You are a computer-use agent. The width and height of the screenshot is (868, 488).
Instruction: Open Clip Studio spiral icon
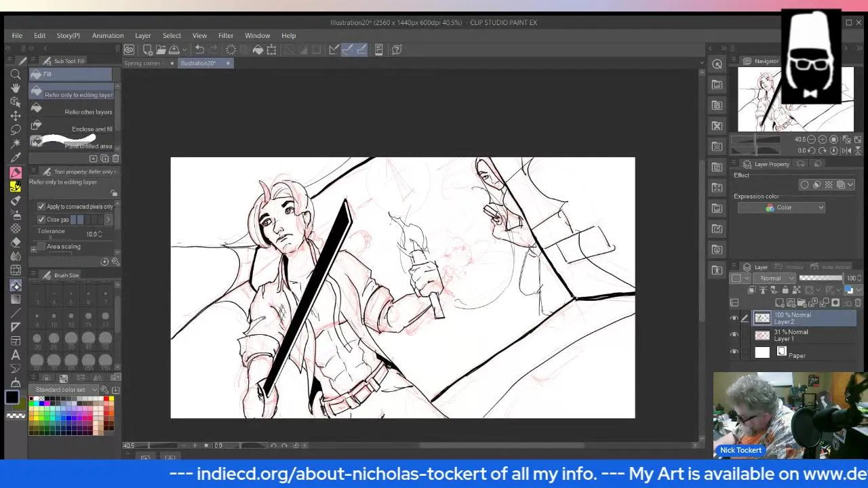129,49
